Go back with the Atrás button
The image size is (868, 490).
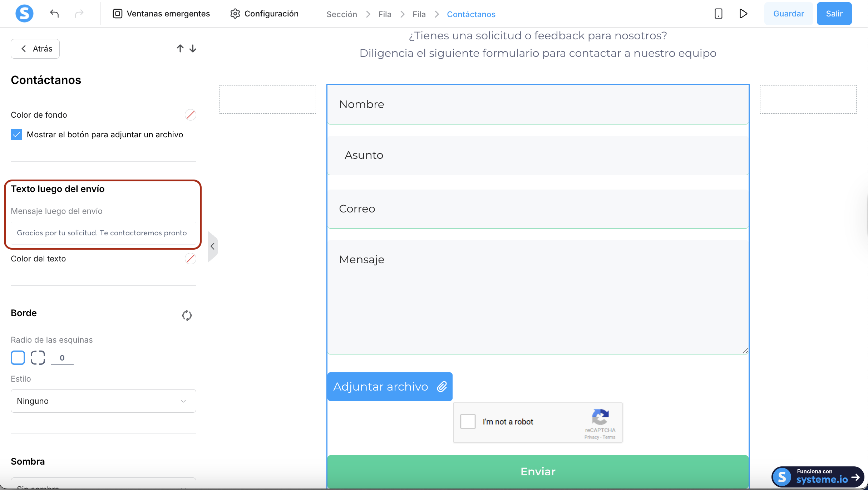click(35, 49)
